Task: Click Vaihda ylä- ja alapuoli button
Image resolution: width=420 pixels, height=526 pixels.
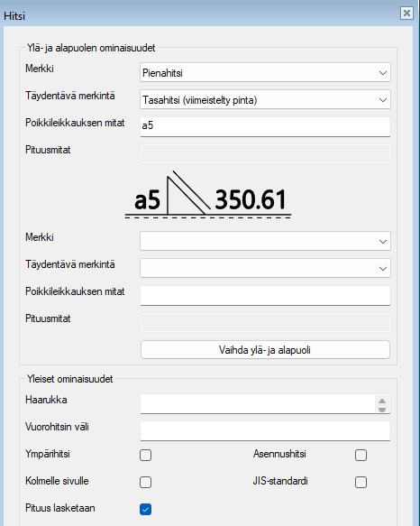Action: coord(265,350)
